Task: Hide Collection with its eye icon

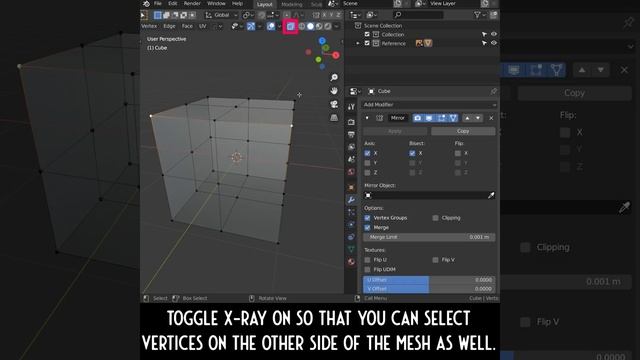Action: point(493,34)
